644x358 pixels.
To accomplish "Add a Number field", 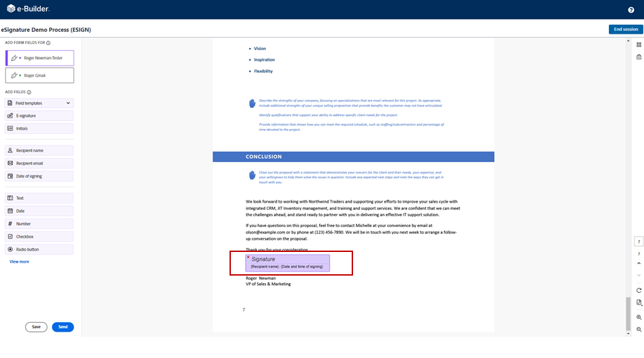I will pos(39,224).
